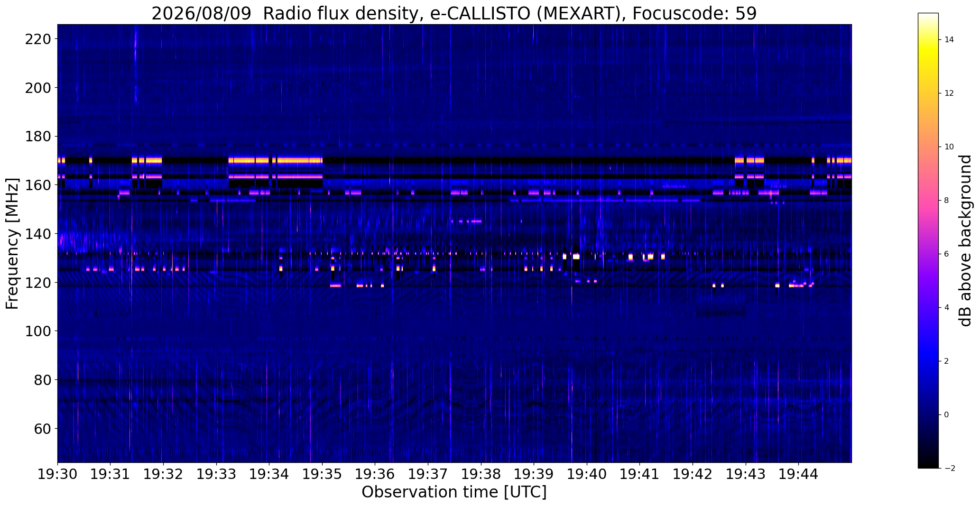
Task: Click the 19:32 time tick label
Action: 163,474
